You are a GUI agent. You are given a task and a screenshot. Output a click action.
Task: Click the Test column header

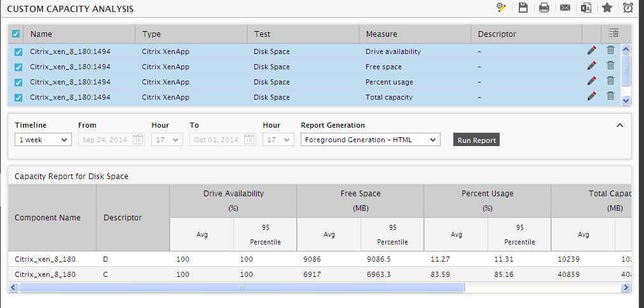[x=303, y=34]
